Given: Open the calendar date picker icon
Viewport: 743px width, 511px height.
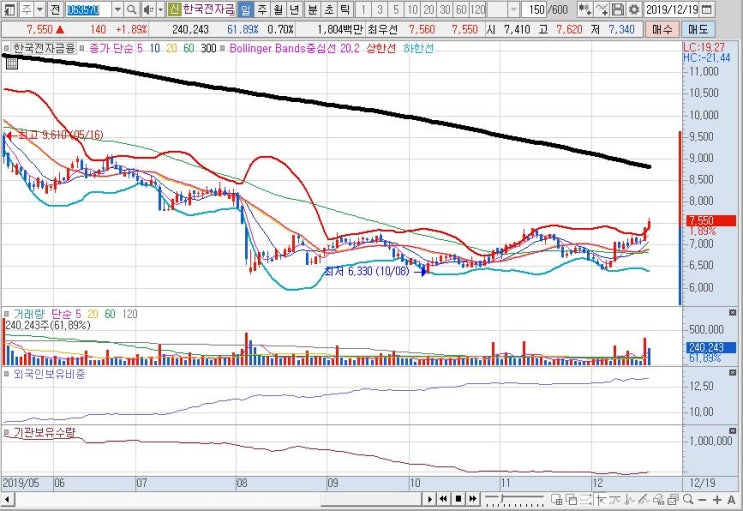Looking at the screenshot, I should click(x=706, y=9).
